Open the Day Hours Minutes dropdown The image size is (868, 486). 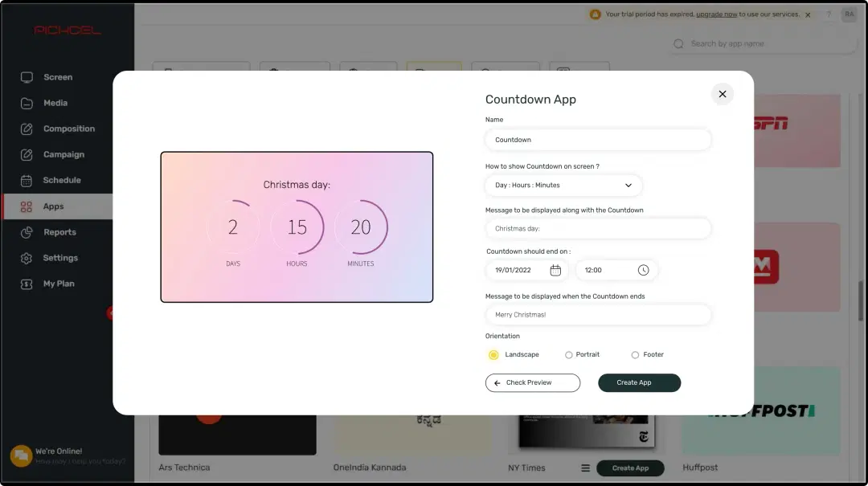pos(563,185)
